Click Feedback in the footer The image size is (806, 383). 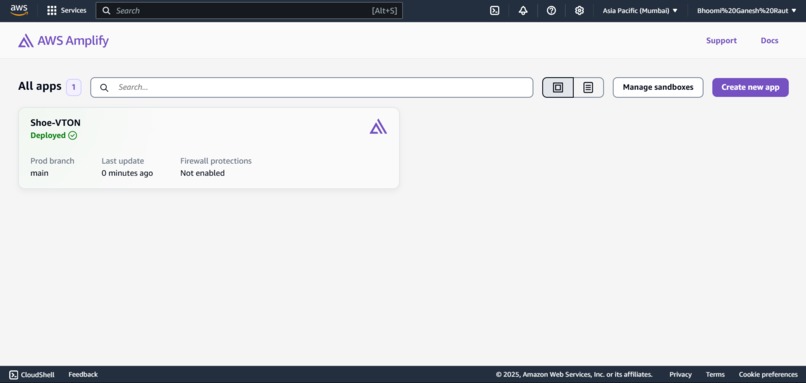[x=83, y=374]
